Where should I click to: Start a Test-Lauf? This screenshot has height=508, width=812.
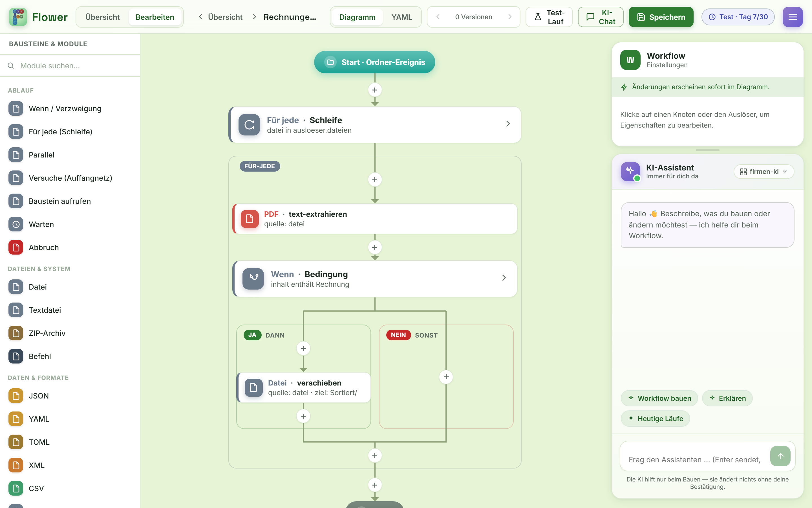[549, 17]
